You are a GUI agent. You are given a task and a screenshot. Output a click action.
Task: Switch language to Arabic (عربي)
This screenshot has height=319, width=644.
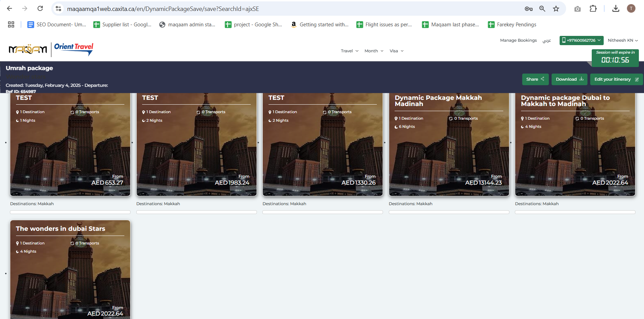547,40
